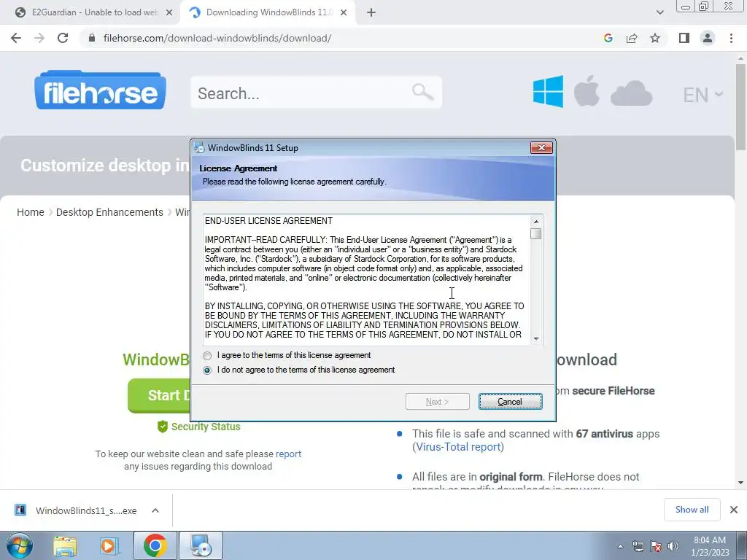Click the Security Status shield icon
This screenshot has width=747, height=560.
click(163, 427)
